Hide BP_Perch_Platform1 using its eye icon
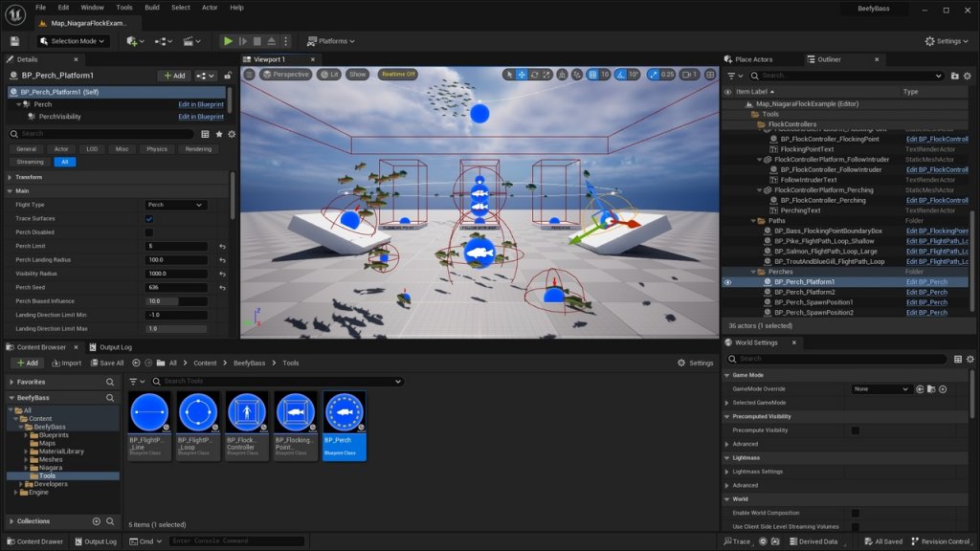 727,282
